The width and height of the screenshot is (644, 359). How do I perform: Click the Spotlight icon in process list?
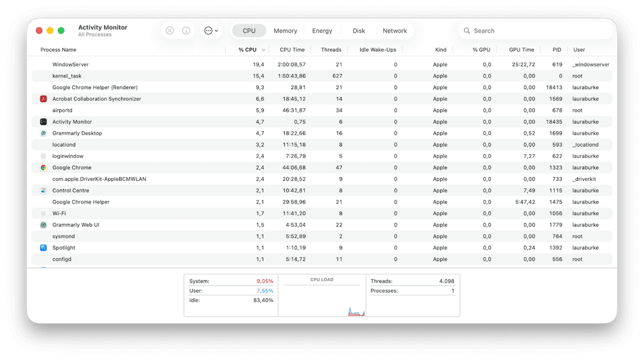click(x=44, y=247)
